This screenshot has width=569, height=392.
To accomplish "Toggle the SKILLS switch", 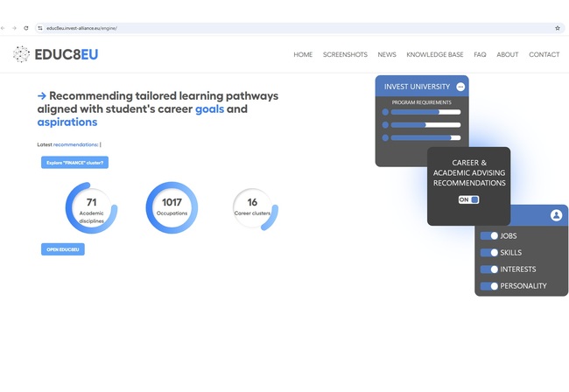I will (x=489, y=253).
